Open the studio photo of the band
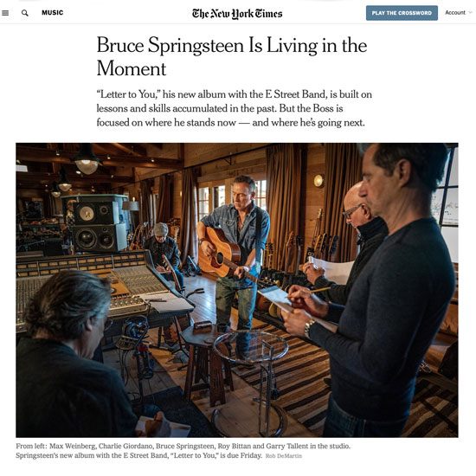The image size is (476, 476). [237, 290]
